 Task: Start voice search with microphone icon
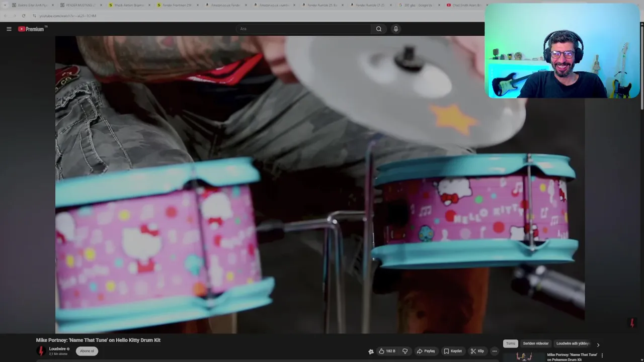pyautogui.click(x=396, y=29)
